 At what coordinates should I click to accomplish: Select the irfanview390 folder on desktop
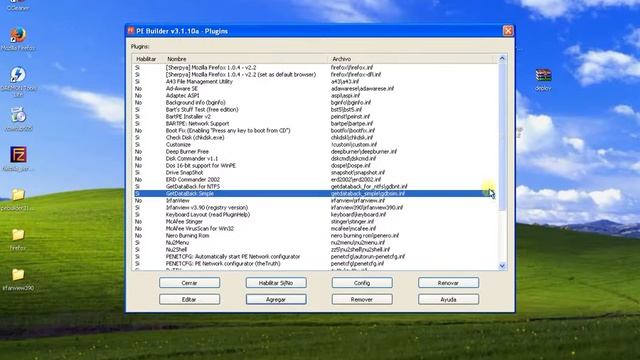pyautogui.click(x=18, y=279)
